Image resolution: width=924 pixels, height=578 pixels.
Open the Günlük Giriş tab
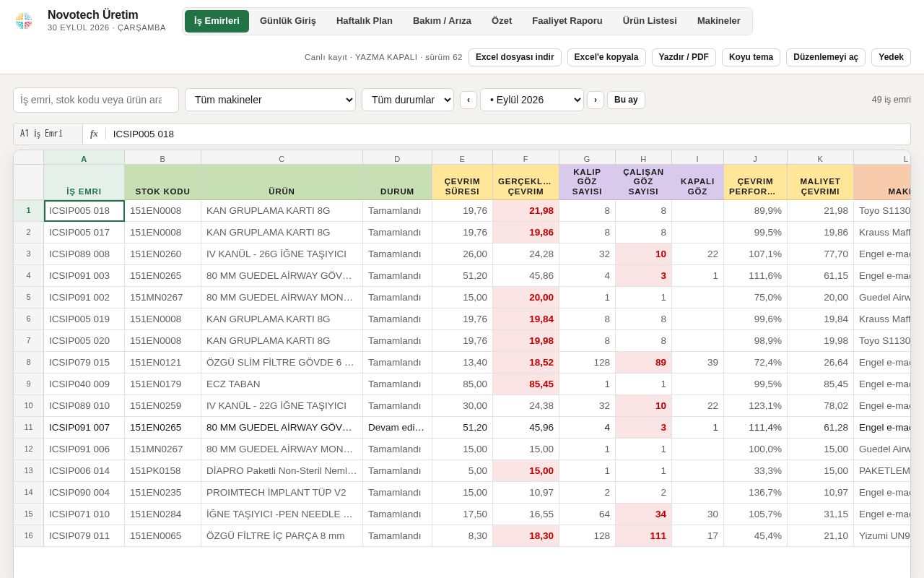click(288, 21)
